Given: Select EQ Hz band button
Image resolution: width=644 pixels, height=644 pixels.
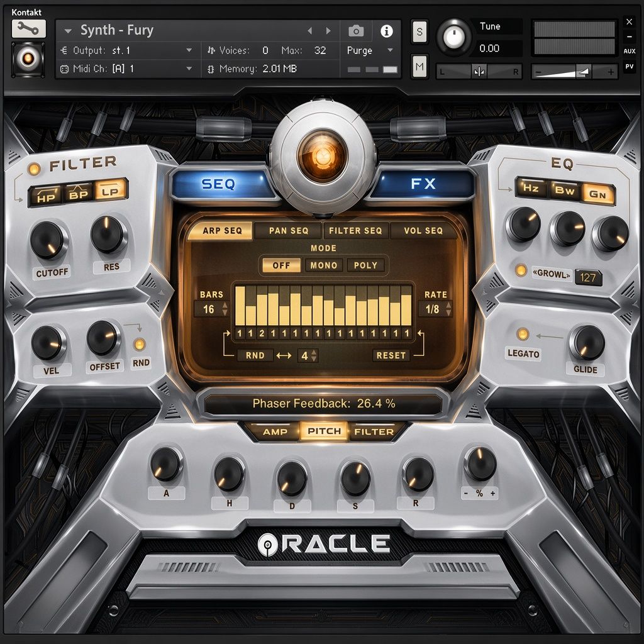Looking at the screenshot, I should coord(531,188).
